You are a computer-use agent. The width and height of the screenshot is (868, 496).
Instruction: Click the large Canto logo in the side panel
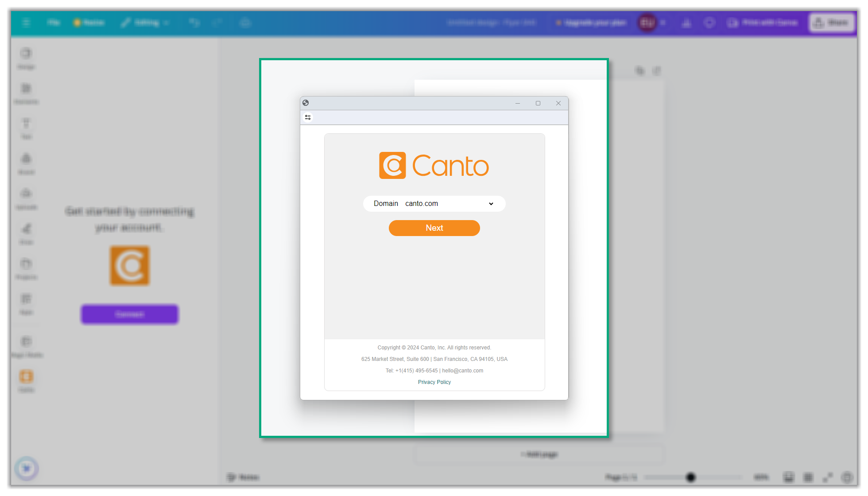pyautogui.click(x=130, y=266)
